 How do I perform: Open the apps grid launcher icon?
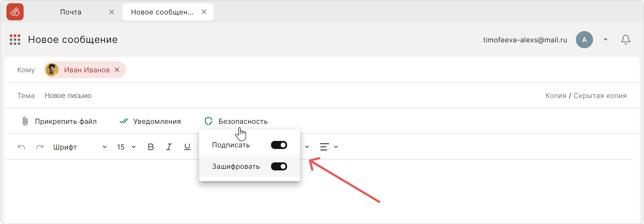pos(15,40)
